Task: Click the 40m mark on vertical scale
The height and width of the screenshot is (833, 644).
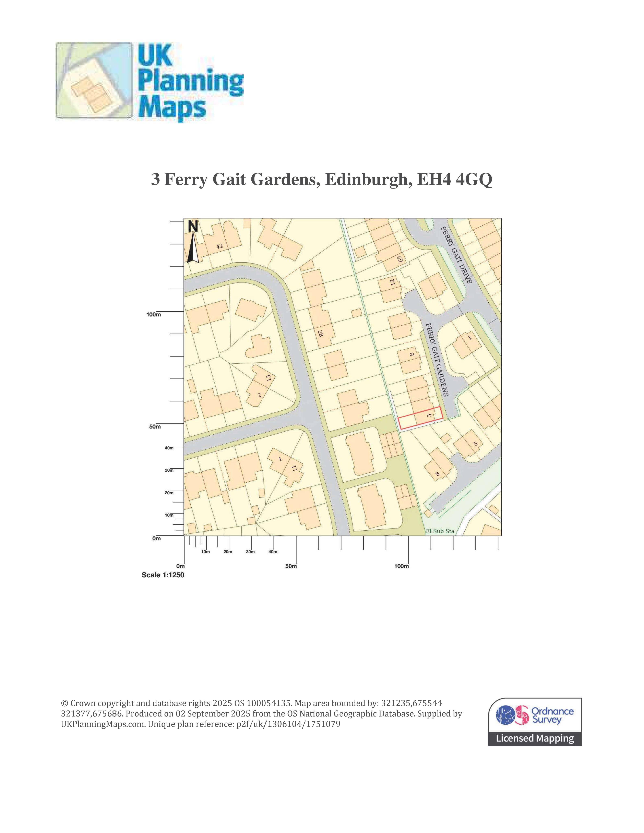Action: [169, 448]
